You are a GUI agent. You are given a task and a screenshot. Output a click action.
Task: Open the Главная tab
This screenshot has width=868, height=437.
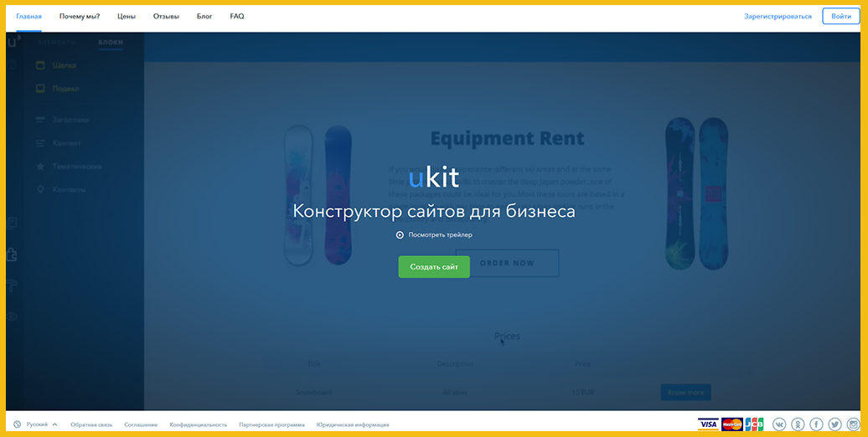(28, 17)
